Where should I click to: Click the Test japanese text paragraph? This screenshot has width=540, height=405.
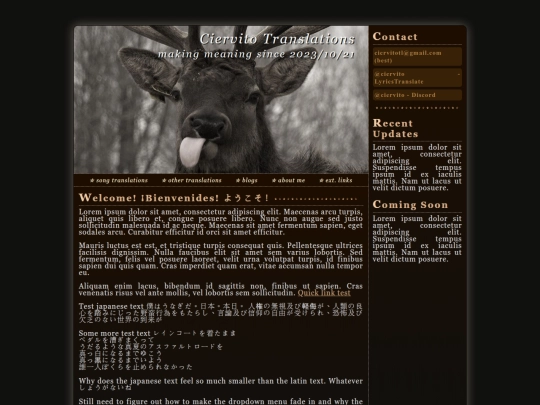coord(220,313)
